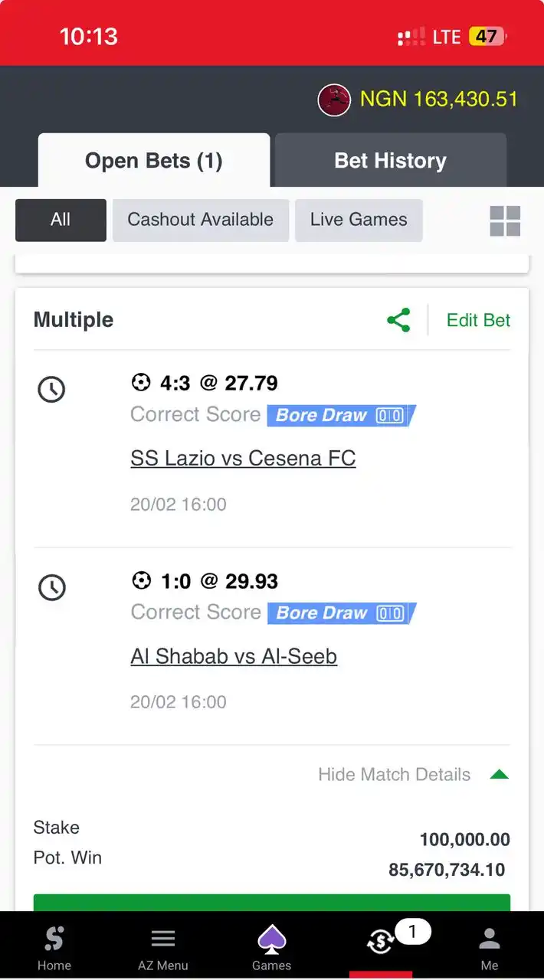Screen dimensions: 544x980
Task: Toggle the Live Games filter
Action: click(359, 220)
